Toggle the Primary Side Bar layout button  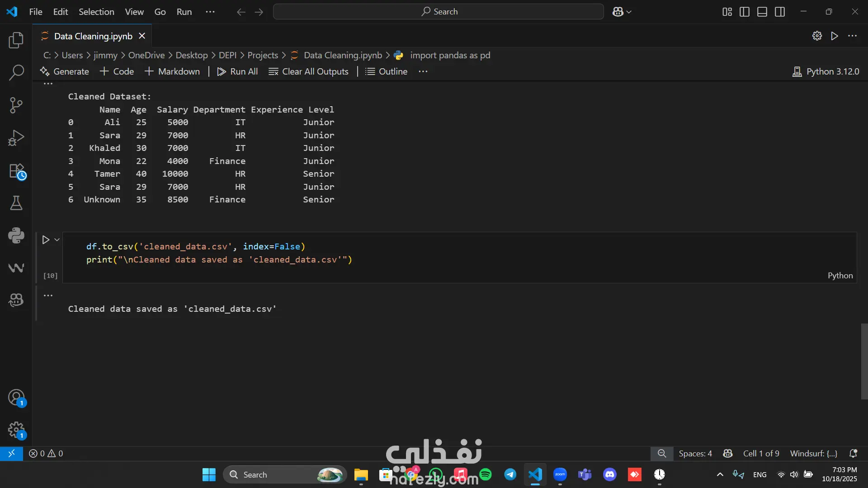[x=745, y=12]
